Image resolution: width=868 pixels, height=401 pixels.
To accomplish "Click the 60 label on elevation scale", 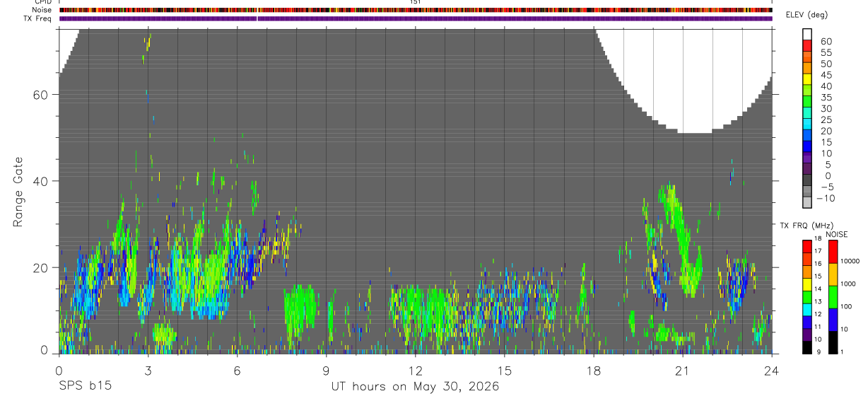I will tap(826, 42).
